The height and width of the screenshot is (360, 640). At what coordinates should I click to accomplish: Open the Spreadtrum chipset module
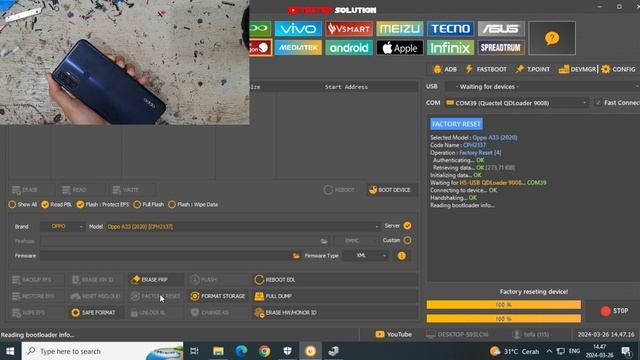click(501, 48)
